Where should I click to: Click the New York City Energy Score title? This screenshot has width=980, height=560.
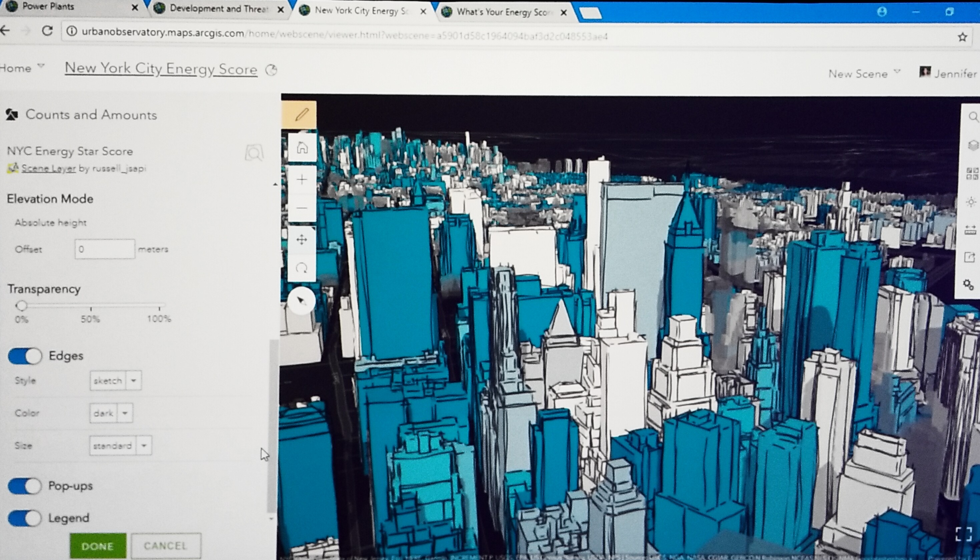point(161,68)
